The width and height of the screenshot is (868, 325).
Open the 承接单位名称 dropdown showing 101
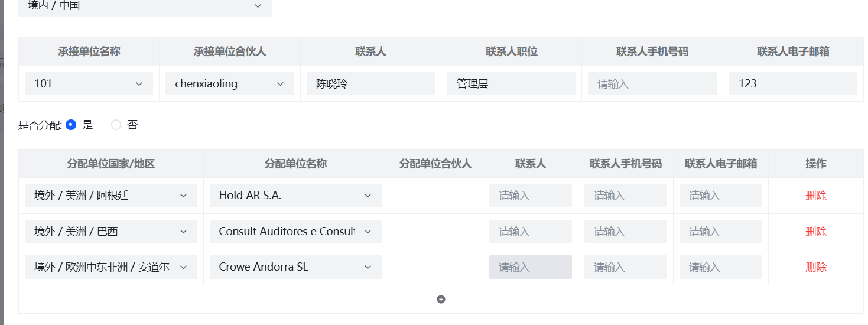click(89, 84)
